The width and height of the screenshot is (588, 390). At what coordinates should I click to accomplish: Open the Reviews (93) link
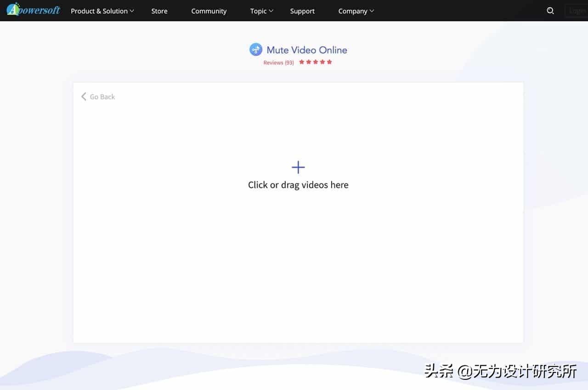pos(278,63)
